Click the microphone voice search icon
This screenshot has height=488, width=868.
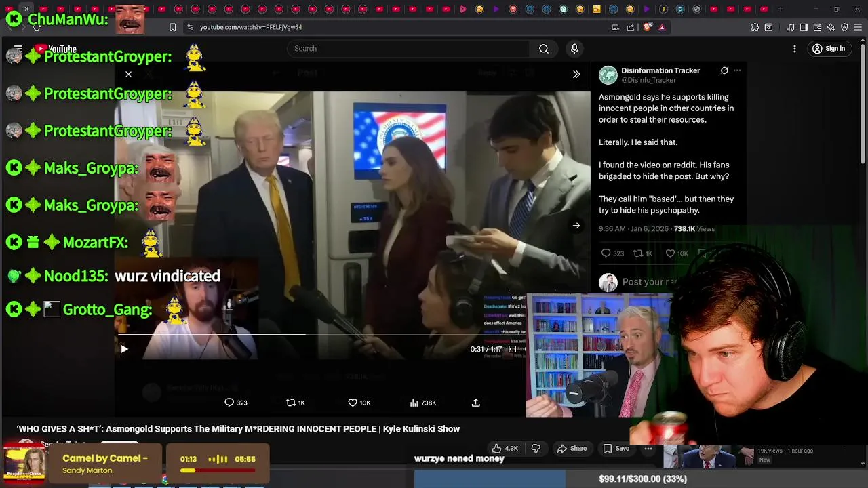574,49
